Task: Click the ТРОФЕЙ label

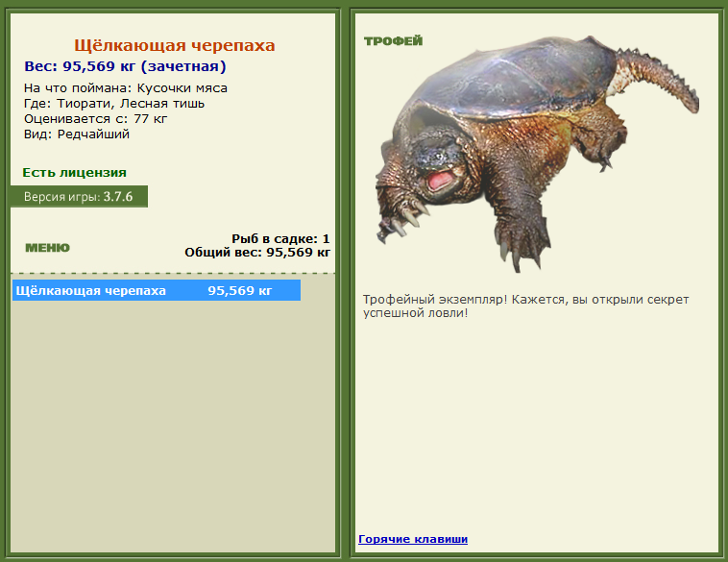Action: coord(393,41)
